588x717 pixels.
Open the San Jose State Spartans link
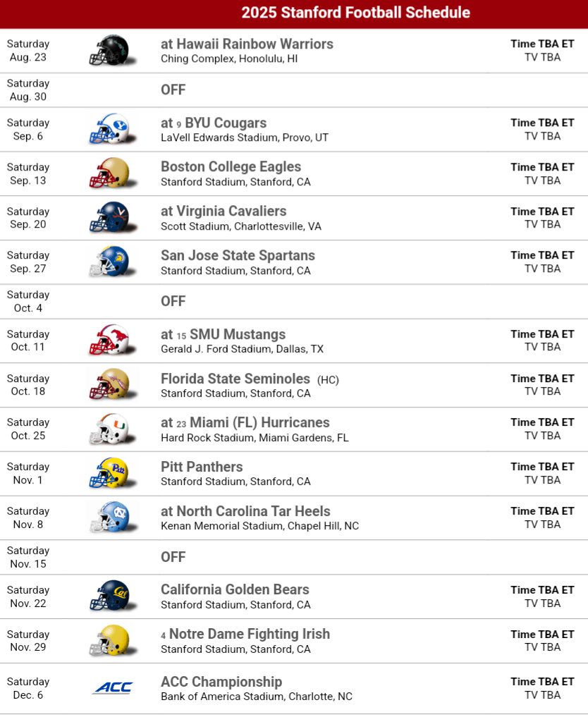[238, 255]
